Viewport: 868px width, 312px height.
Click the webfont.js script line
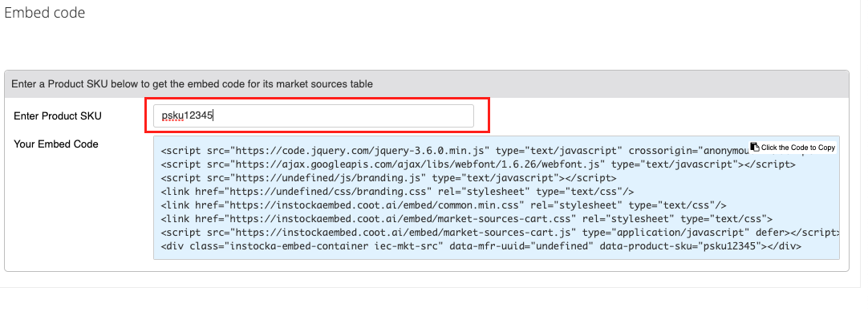478,164
